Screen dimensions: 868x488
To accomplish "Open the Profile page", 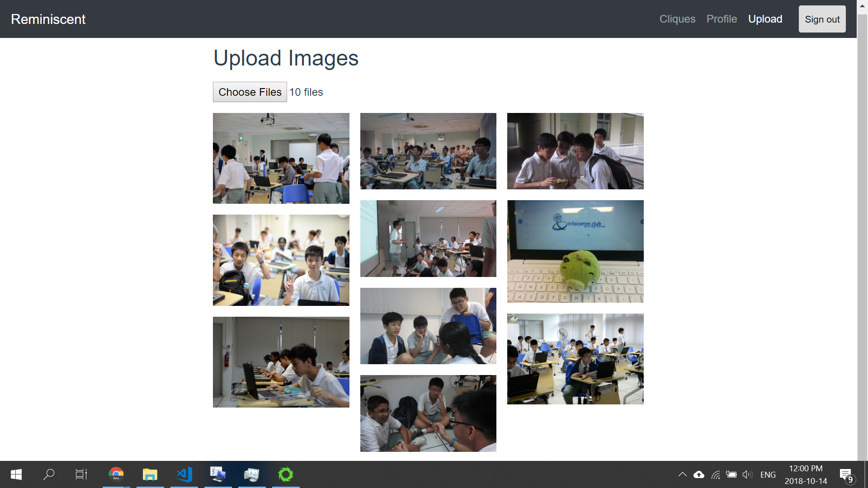I will 722,19.
